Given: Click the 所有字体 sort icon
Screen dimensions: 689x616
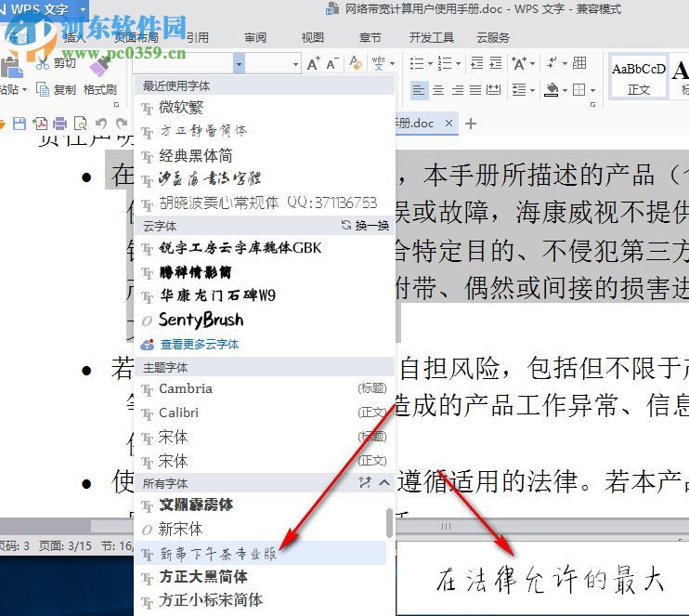Looking at the screenshot, I should (x=365, y=483).
